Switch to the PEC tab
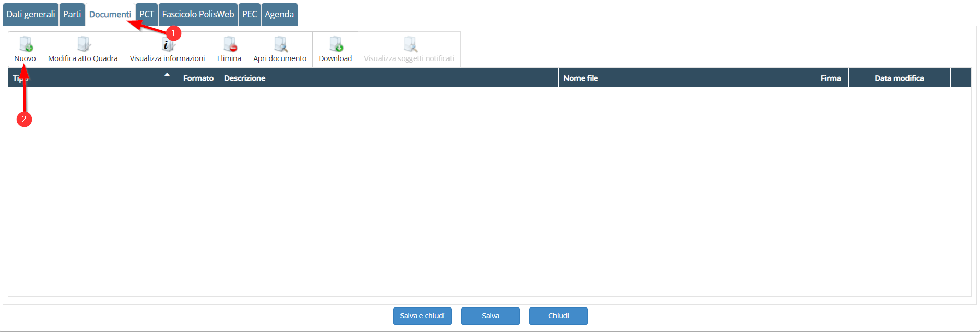 [x=250, y=14]
